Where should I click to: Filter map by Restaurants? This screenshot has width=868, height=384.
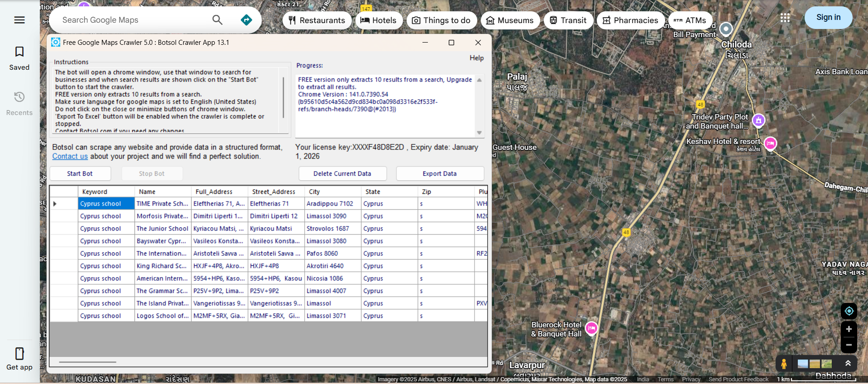[x=317, y=20]
